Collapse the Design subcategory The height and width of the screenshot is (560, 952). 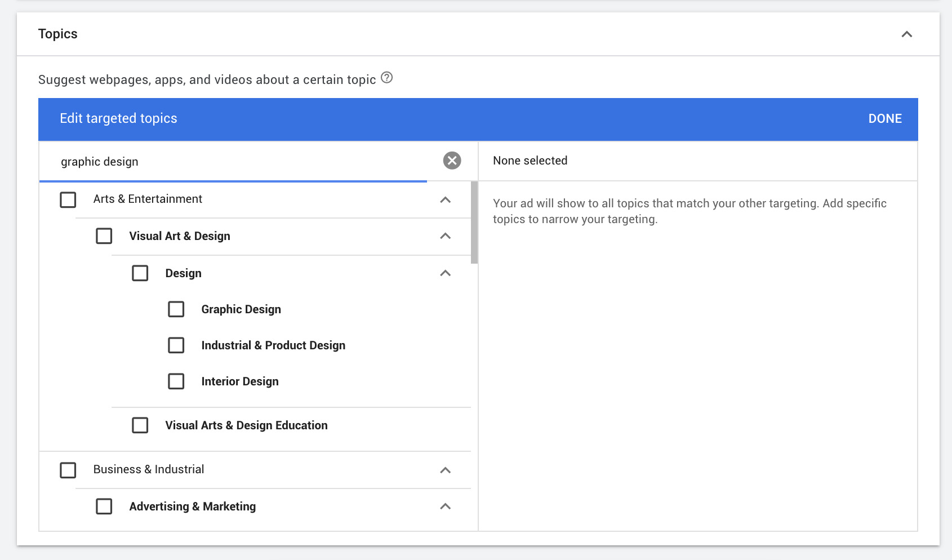(x=446, y=273)
